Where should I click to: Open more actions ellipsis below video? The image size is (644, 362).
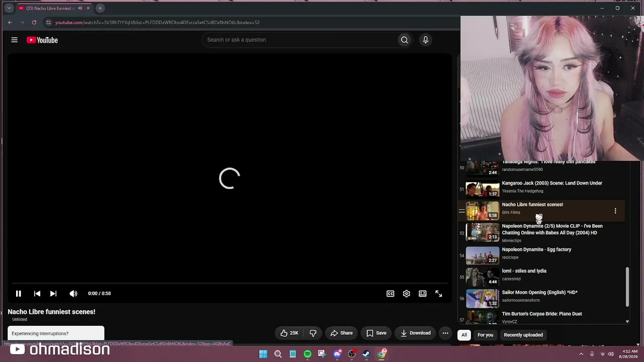(445, 333)
